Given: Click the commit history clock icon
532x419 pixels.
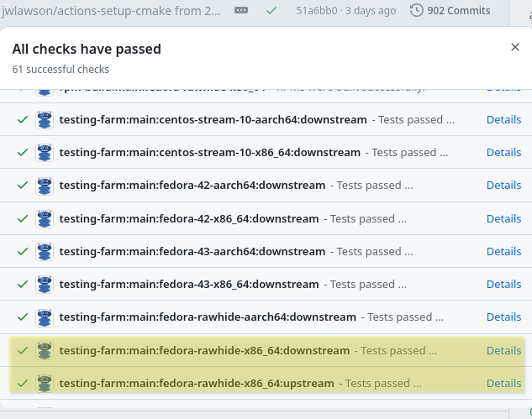Looking at the screenshot, I should point(416,11).
